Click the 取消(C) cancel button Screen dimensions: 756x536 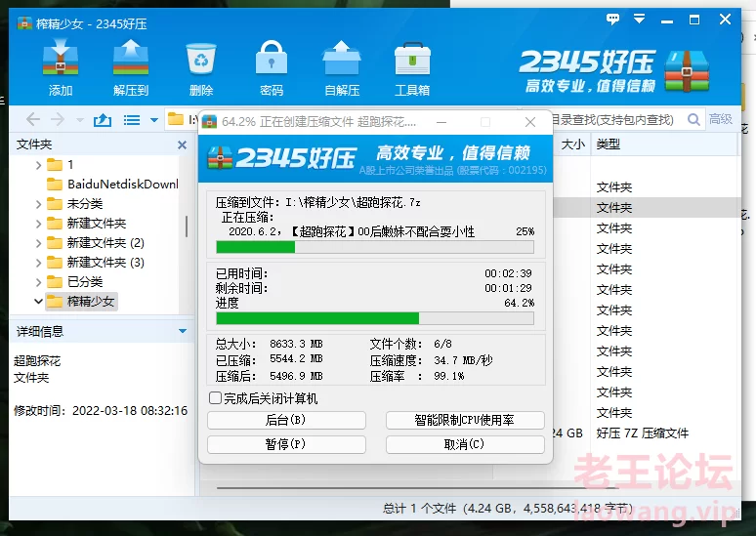(x=465, y=444)
